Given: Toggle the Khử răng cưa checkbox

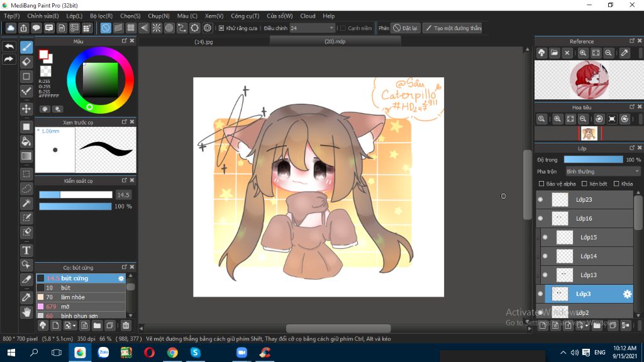Looking at the screenshot, I should click(x=221, y=28).
